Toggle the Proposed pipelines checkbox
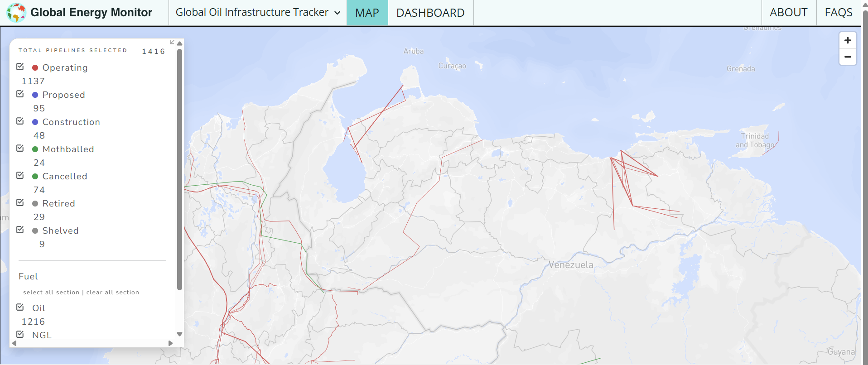 20,94
